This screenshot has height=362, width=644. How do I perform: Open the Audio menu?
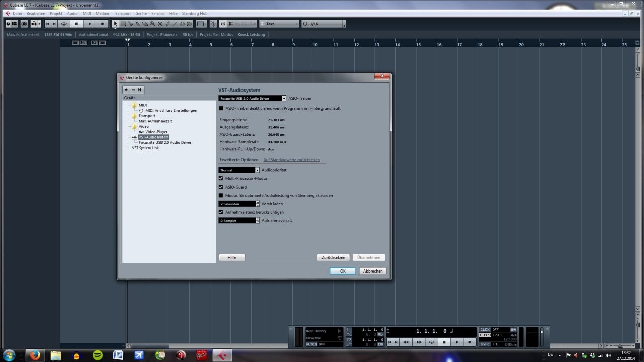point(72,13)
